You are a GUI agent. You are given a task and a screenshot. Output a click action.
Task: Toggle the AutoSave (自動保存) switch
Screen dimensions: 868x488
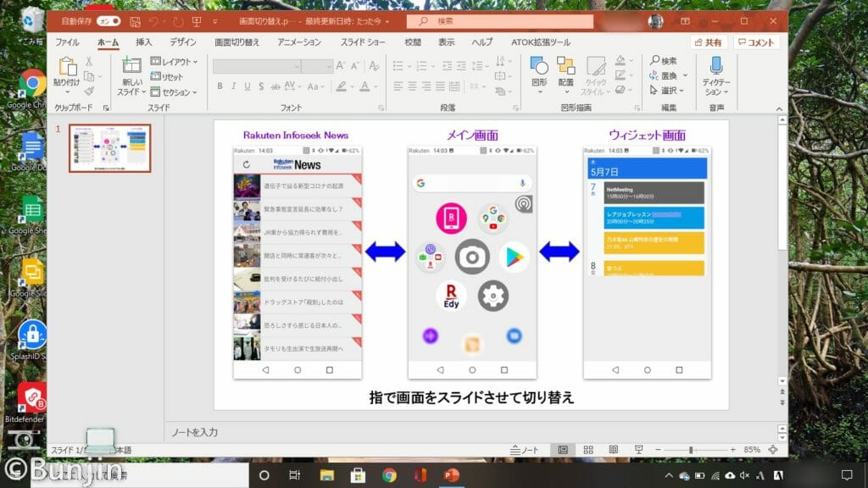pos(108,21)
